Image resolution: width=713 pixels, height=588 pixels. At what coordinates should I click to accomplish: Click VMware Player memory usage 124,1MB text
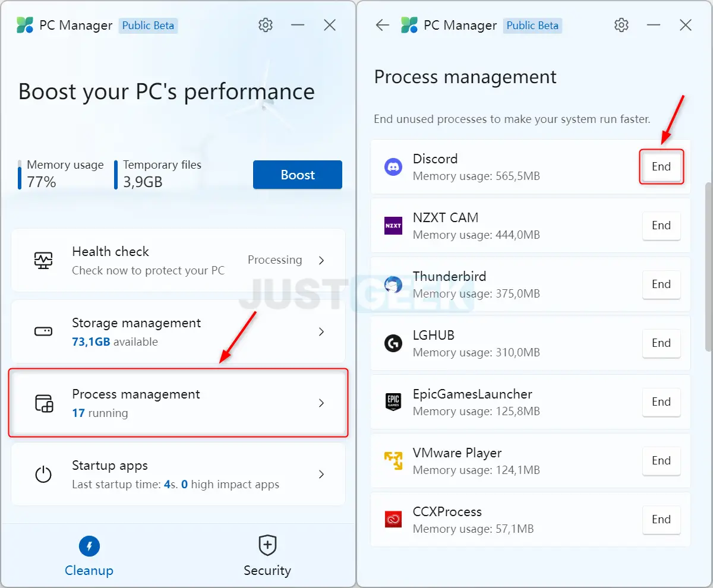(x=477, y=470)
